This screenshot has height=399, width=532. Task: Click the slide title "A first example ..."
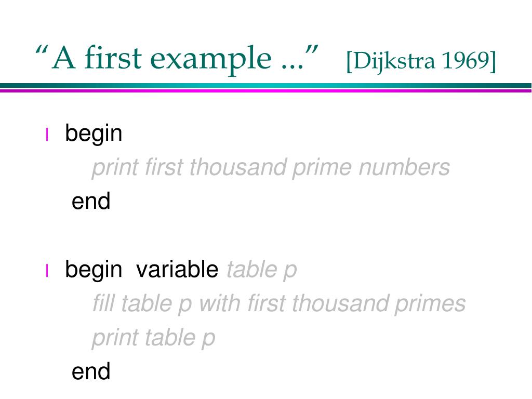pos(177,58)
